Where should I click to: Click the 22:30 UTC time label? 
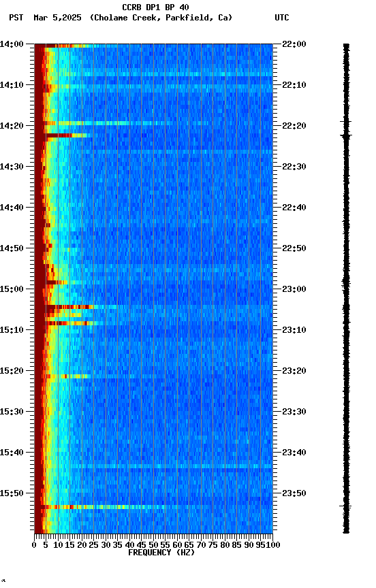[x=294, y=167]
